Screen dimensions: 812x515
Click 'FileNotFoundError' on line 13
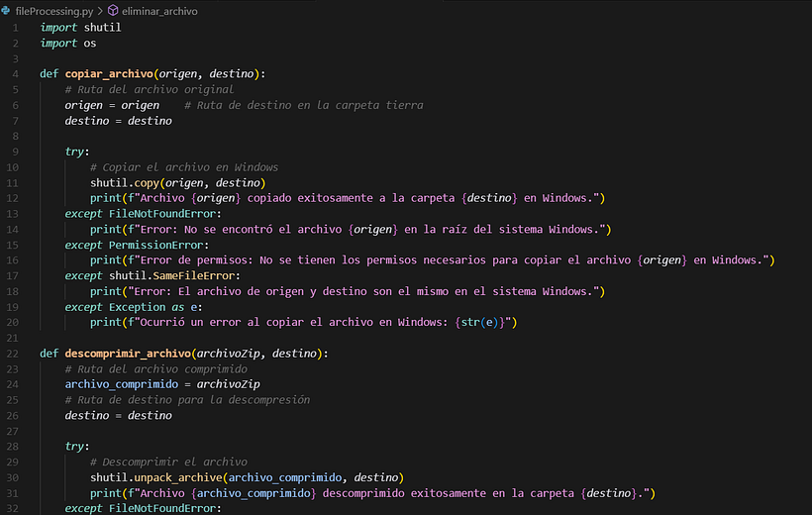pyautogui.click(x=162, y=214)
